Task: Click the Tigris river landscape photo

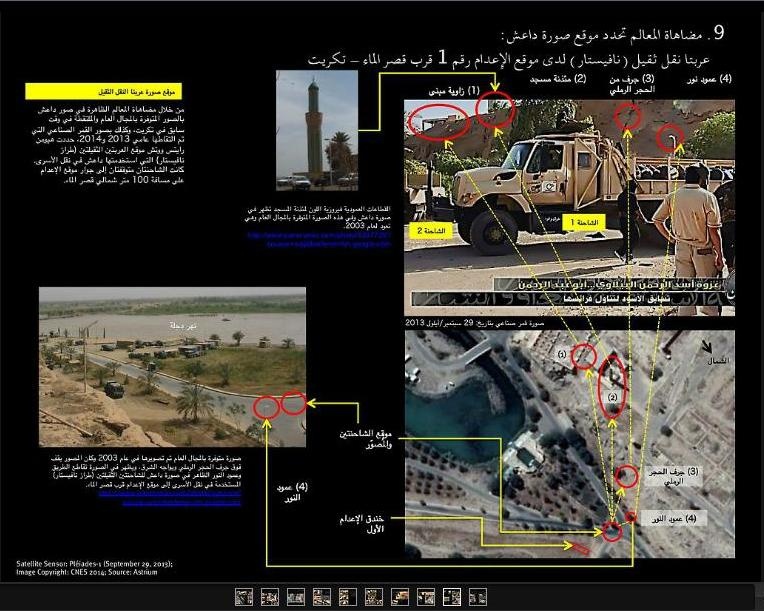Action: 172,366
